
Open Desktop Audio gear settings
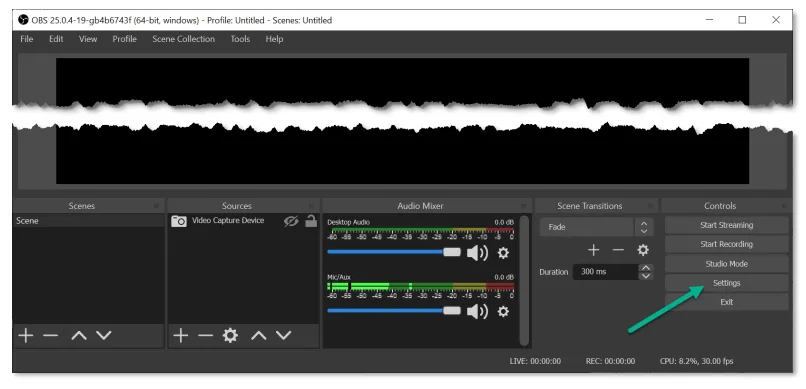click(x=503, y=253)
